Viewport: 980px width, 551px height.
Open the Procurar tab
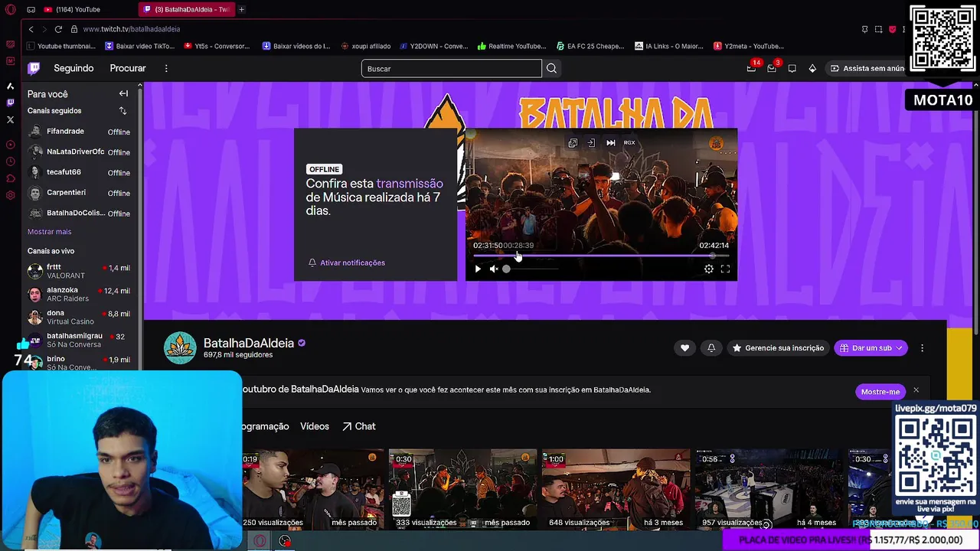127,68
